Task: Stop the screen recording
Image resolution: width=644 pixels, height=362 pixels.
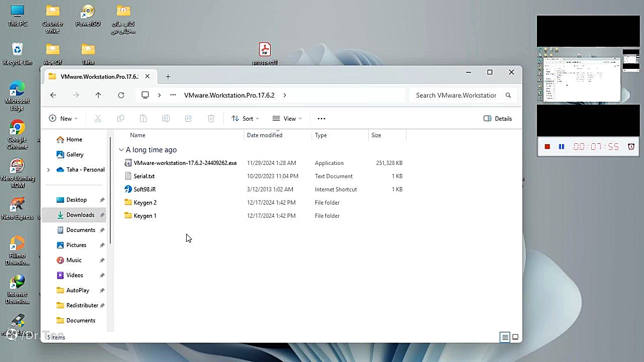Action: [x=547, y=147]
